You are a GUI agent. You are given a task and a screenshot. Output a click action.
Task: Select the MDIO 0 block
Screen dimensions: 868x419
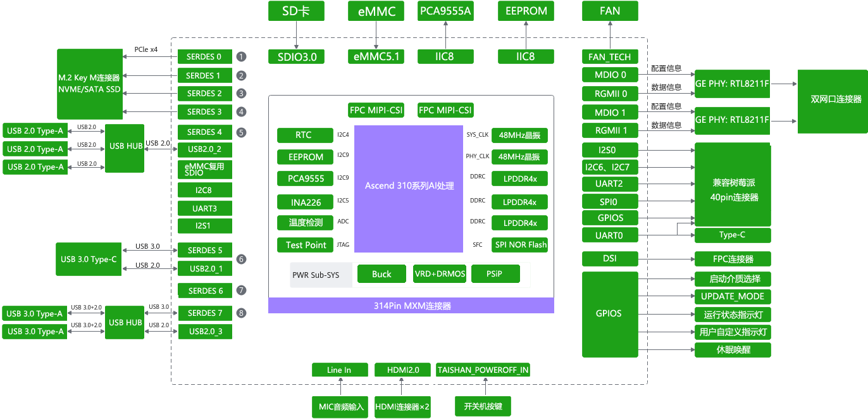610,75
